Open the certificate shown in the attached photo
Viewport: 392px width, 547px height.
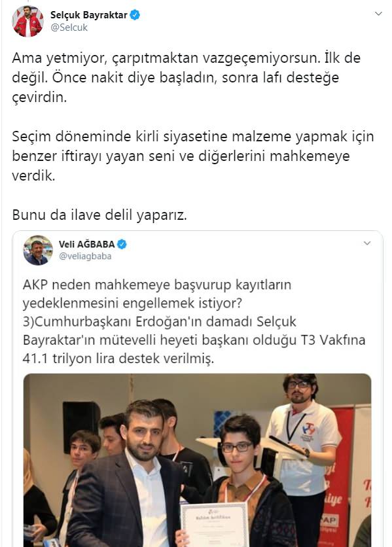215,525
